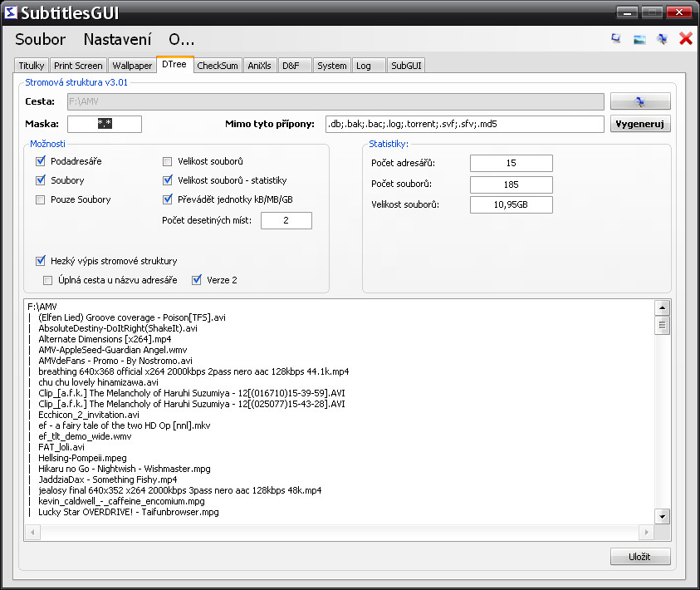Screen dimensions: 700x590
Task: Toggle the Pouze Soubory checkbox
Action: click(x=40, y=199)
